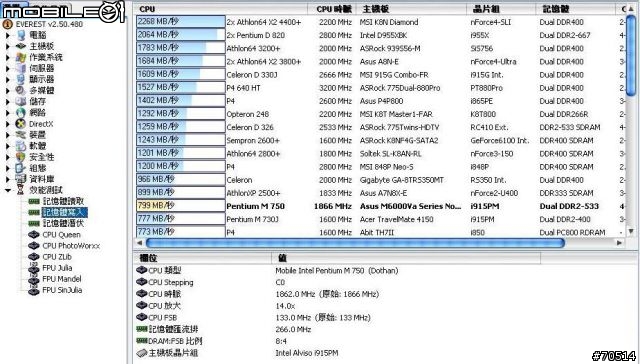The height and width of the screenshot is (364, 640).
Task: Expand the 主機板 tree node arrow
Action: tap(8, 47)
